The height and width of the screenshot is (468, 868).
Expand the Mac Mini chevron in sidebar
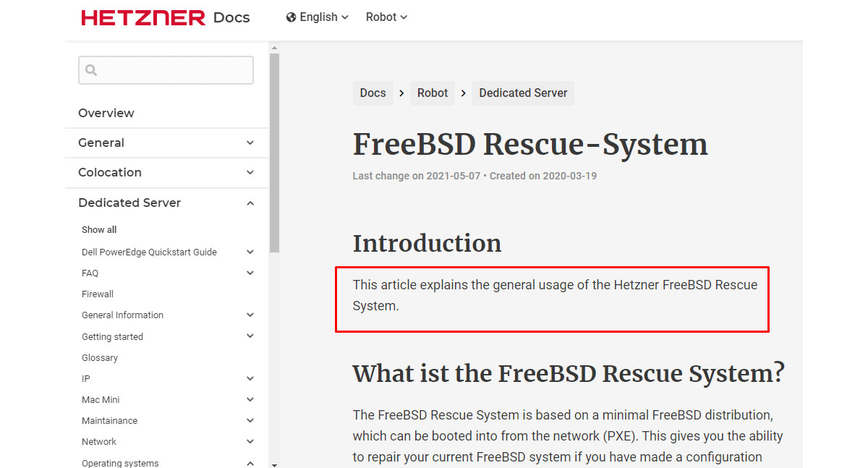pos(250,400)
